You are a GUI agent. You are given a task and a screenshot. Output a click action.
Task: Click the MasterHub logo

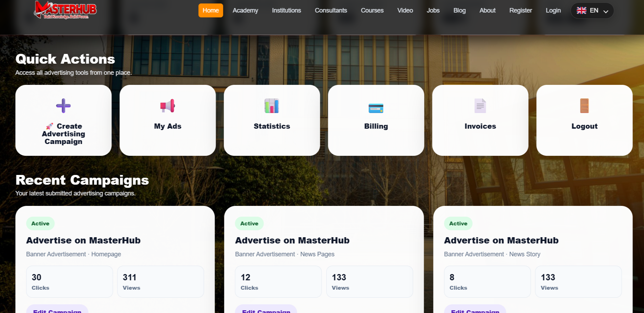[65, 10]
